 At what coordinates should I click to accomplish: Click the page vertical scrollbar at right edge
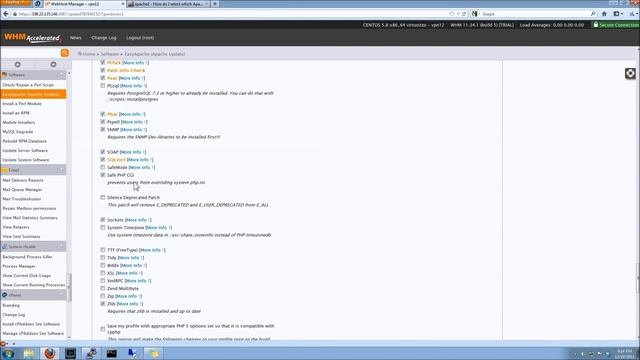pos(638,278)
